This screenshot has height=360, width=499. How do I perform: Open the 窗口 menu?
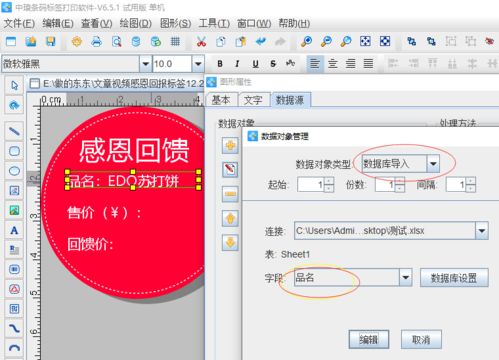coord(254,23)
